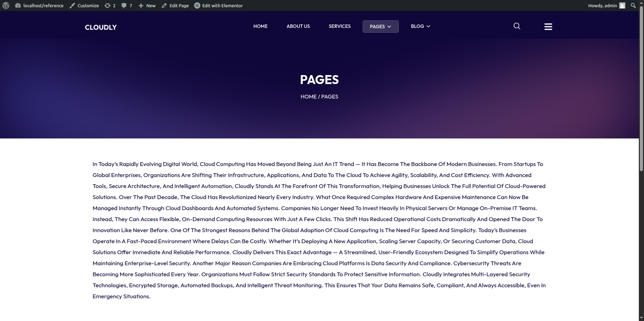
Task: Click the Elementor logo icon
Action: point(197,6)
